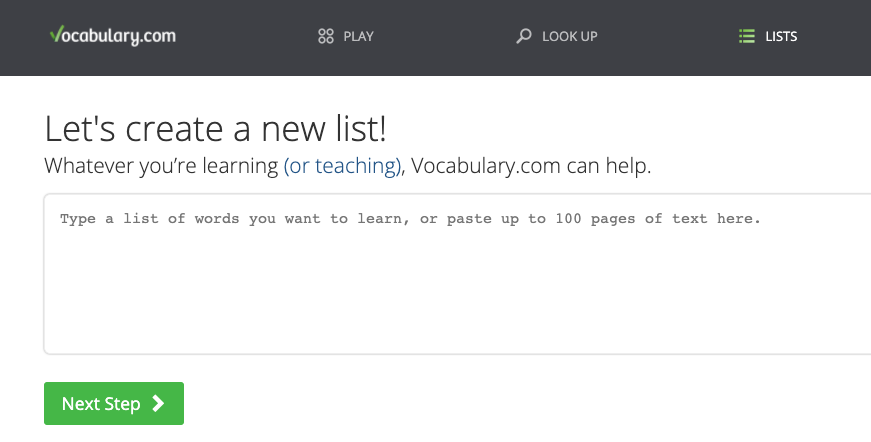Click the placeholder text in the text box
Viewport: 871px width, 442px height.
[410, 219]
